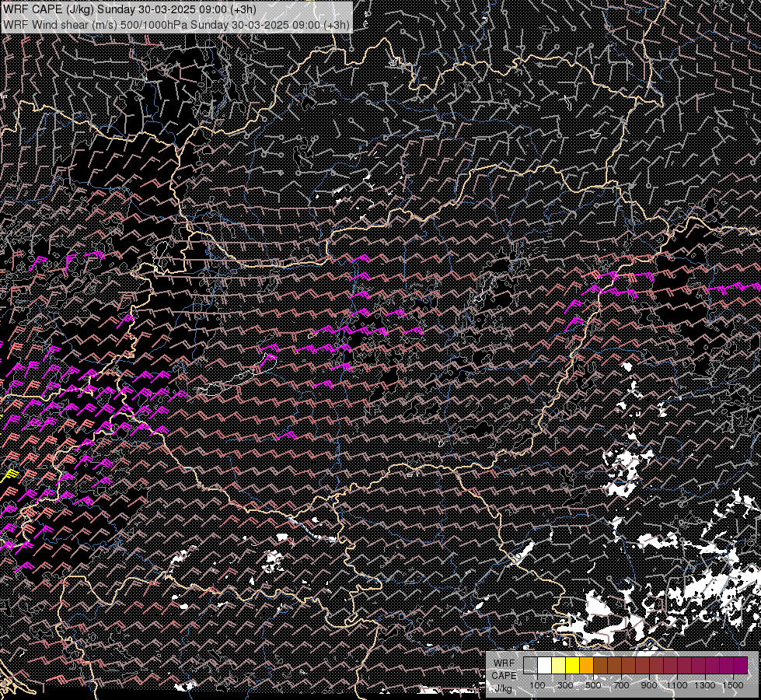Click the 1300 label on the legend
The image size is (761, 700).
[x=705, y=685]
